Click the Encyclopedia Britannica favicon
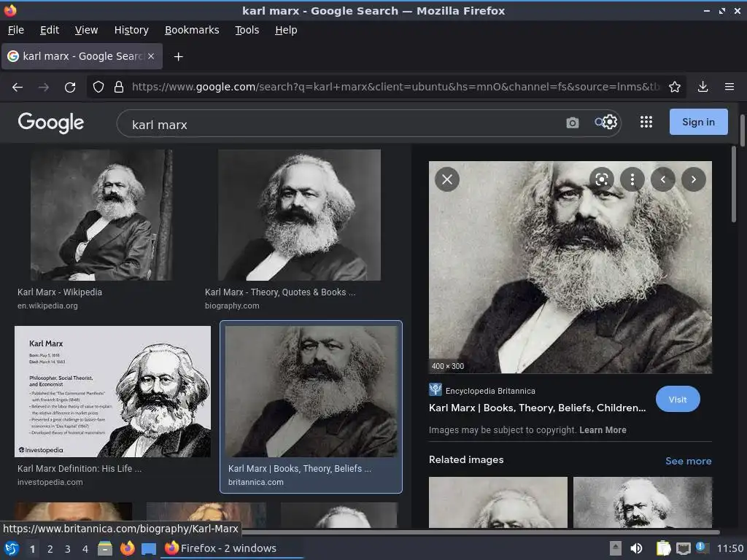 coord(435,390)
